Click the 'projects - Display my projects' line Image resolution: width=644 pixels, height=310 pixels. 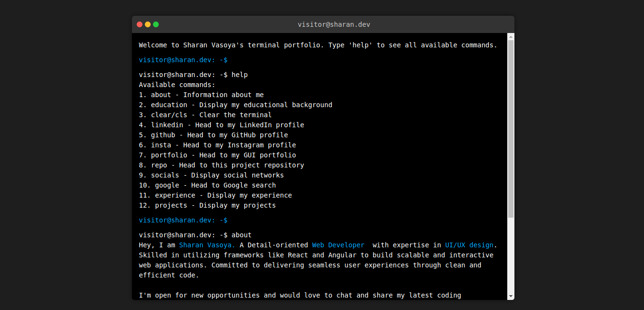click(207, 205)
